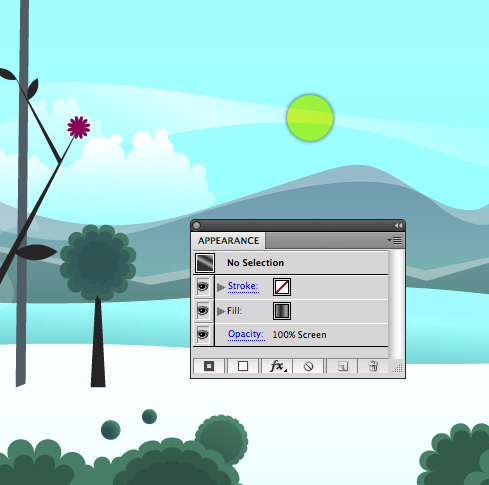The image size is (489, 485).
Task: Open the Stroke link options
Action: (243, 286)
